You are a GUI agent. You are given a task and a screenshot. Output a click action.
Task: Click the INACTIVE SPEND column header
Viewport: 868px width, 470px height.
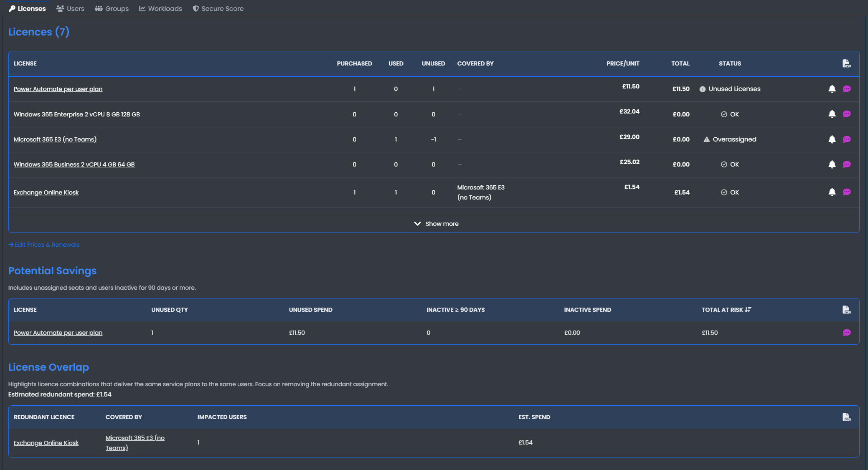click(x=588, y=310)
